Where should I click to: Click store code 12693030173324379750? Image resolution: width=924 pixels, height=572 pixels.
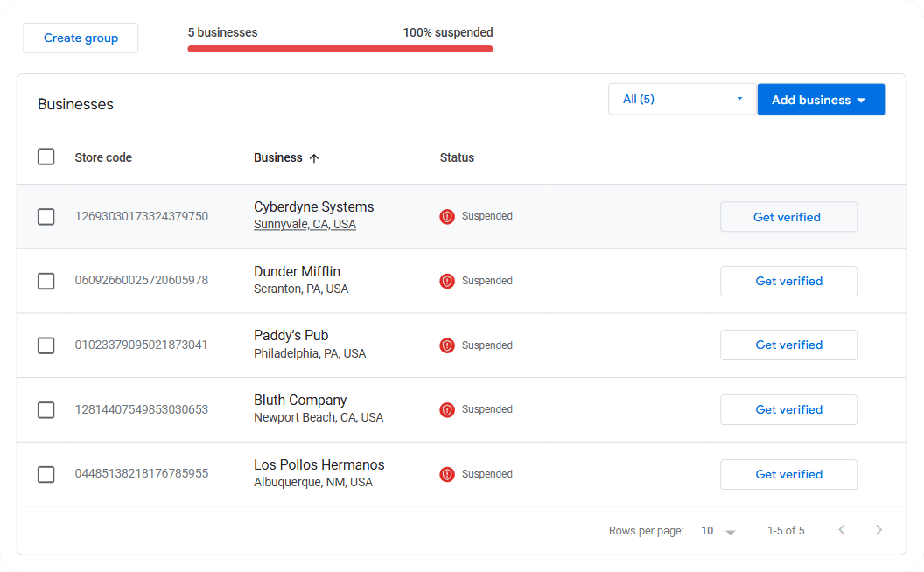pos(142,216)
